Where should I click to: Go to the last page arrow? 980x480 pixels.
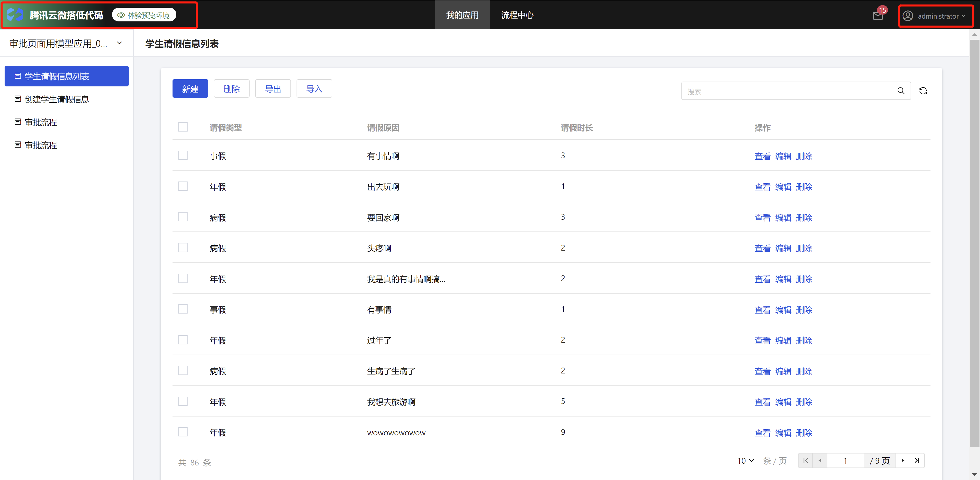tap(917, 461)
